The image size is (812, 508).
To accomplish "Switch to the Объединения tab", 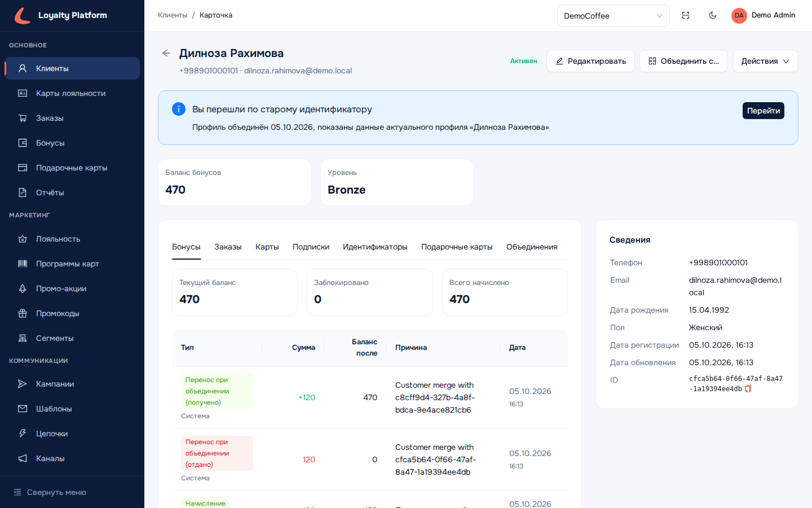I will pos(532,247).
